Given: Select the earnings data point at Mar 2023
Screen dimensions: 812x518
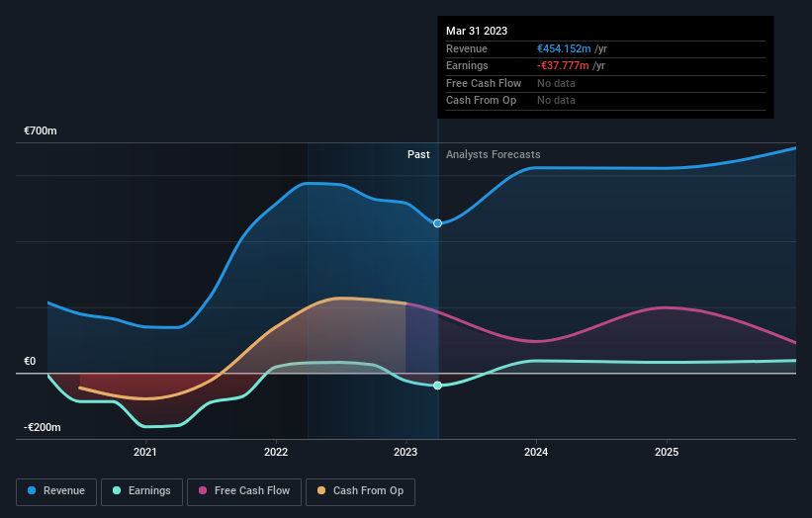Looking at the screenshot, I should coord(437,386).
